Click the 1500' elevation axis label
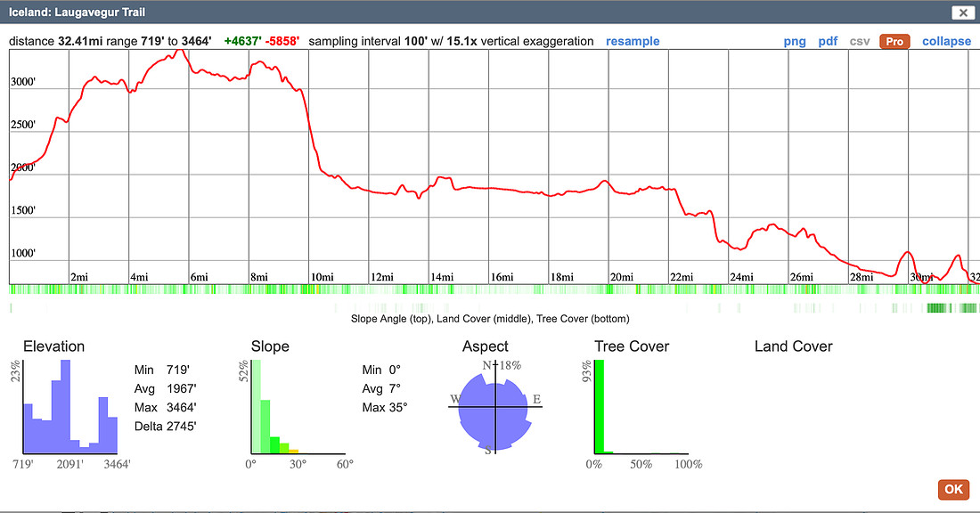Viewport: 980px width, 513px height. coord(23,210)
